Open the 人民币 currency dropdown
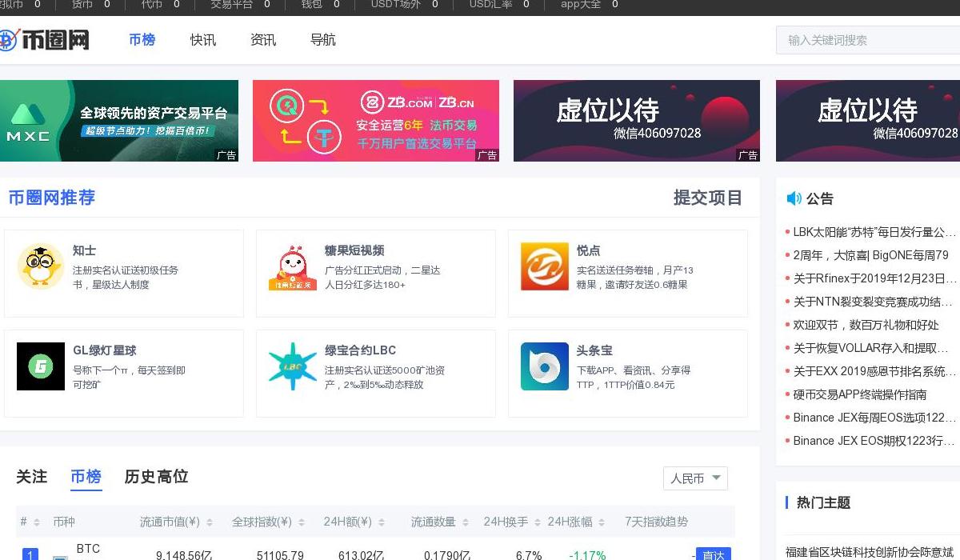This screenshot has width=960, height=560. tap(695, 478)
